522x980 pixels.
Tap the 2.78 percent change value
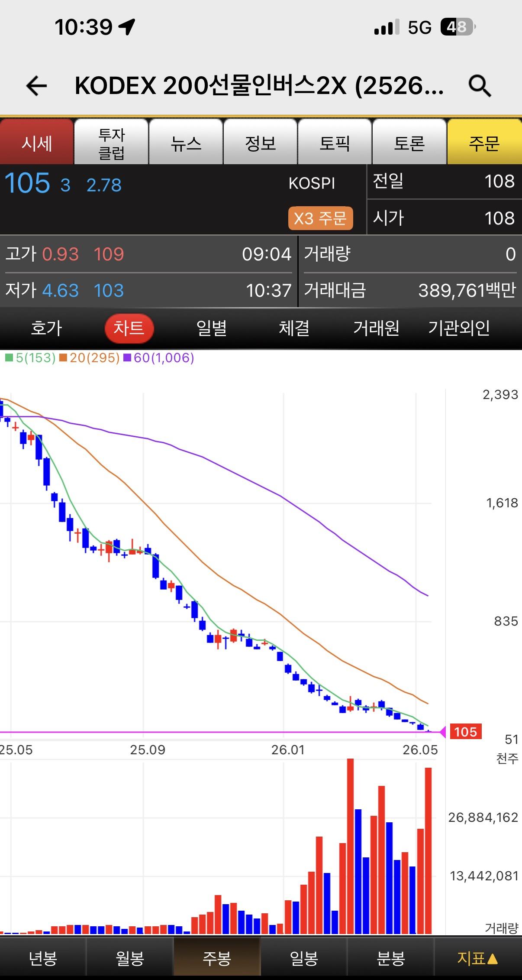[x=104, y=185]
